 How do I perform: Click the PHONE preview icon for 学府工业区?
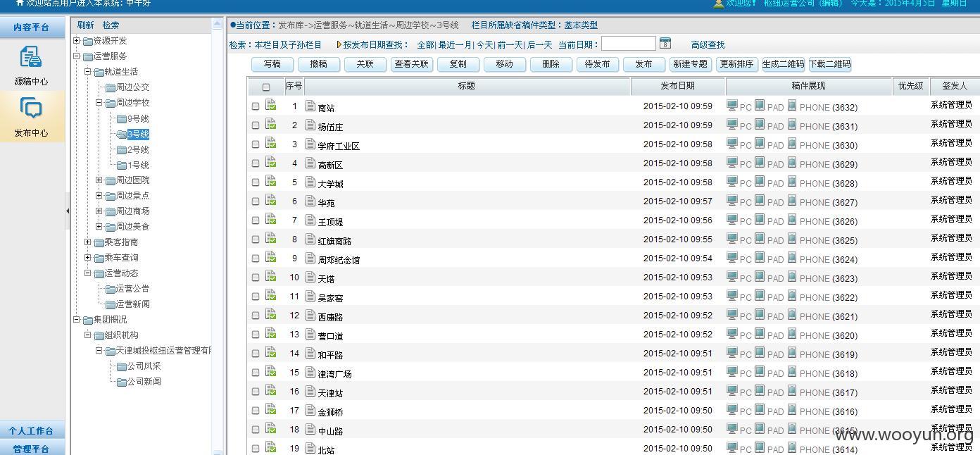pyautogui.click(x=792, y=144)
